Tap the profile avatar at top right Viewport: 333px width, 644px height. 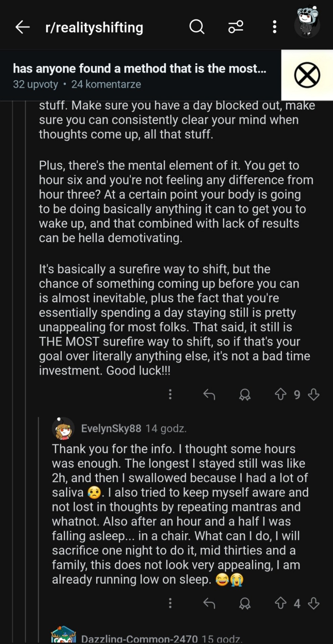coord(307,23)
